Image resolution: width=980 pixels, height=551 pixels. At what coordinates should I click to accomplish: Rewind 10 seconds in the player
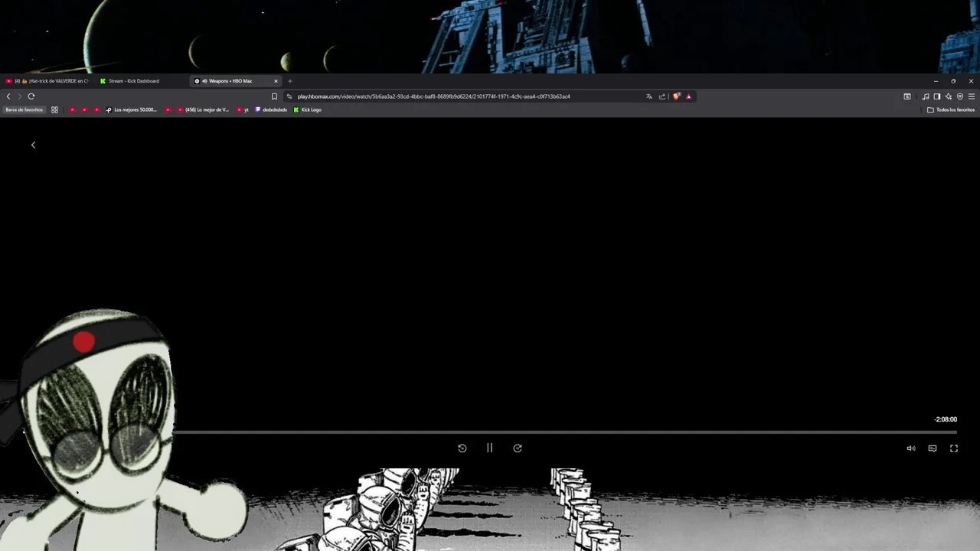tap(462, 448)
